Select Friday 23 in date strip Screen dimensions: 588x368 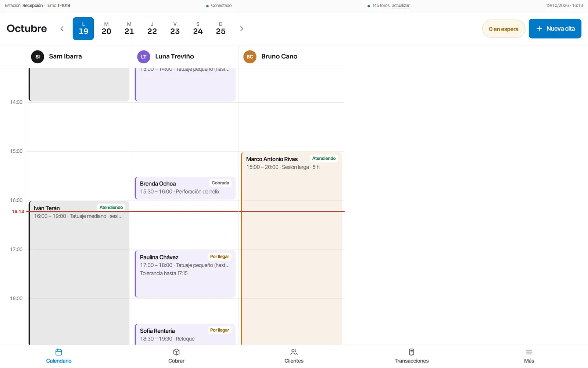click(x=175, y=29)
